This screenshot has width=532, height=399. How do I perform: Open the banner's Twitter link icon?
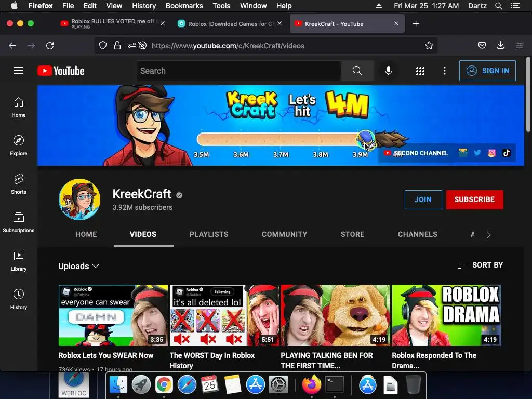point(477,153)
